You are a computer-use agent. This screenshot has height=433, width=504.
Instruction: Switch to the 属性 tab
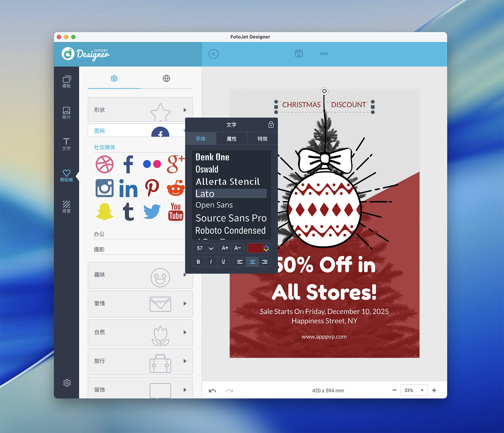coord(232,139)
